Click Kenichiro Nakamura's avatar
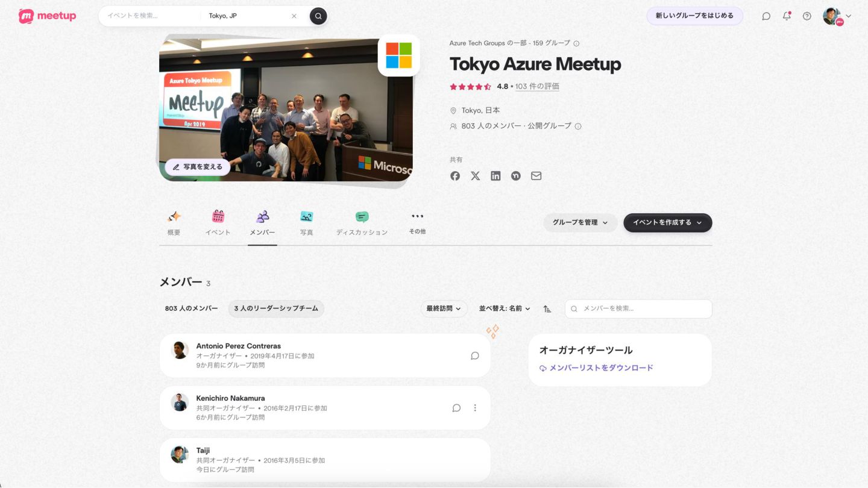 (180, 402)
